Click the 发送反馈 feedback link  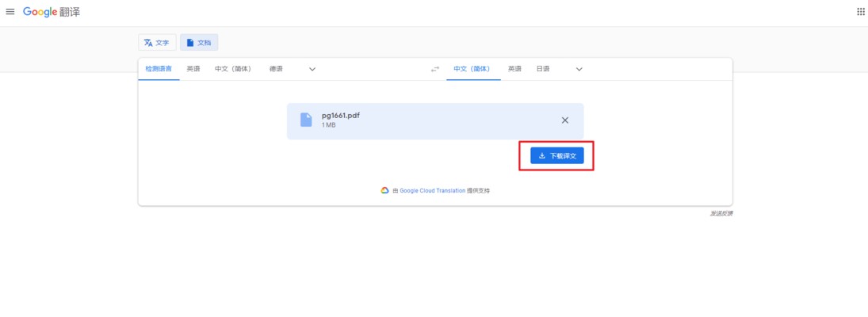(721, 213)
